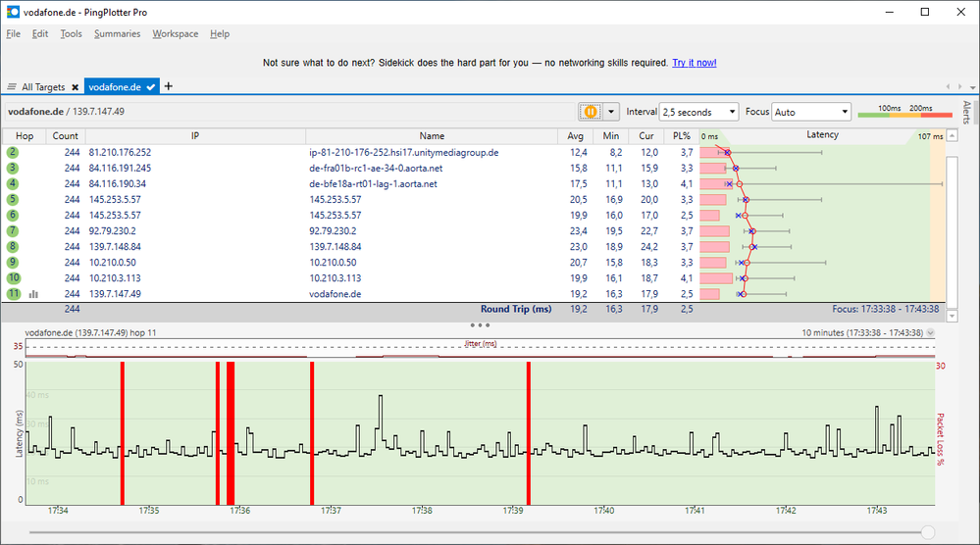
Task: Open the dropdown arrow beside the pause button
Action: pos(610,112)
